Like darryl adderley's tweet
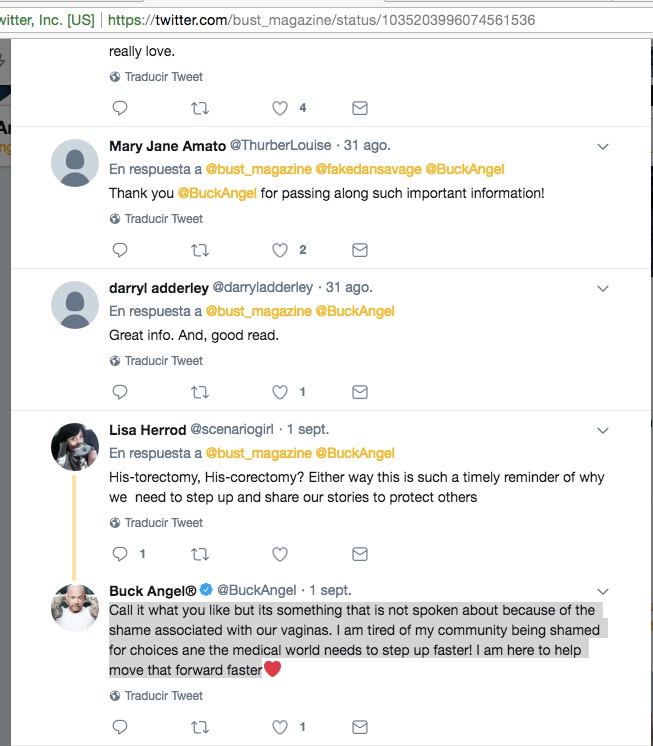653x746 pixels. click(281, 392)
